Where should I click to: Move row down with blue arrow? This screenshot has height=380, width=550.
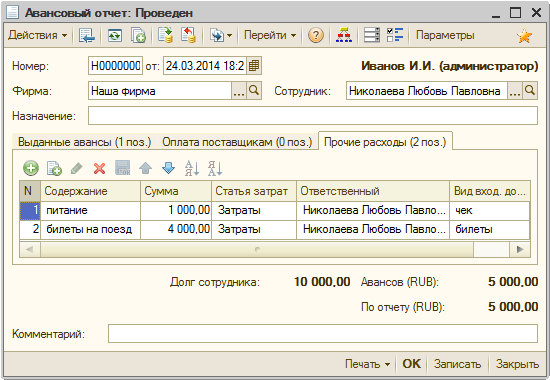click(x=168, y=168)
